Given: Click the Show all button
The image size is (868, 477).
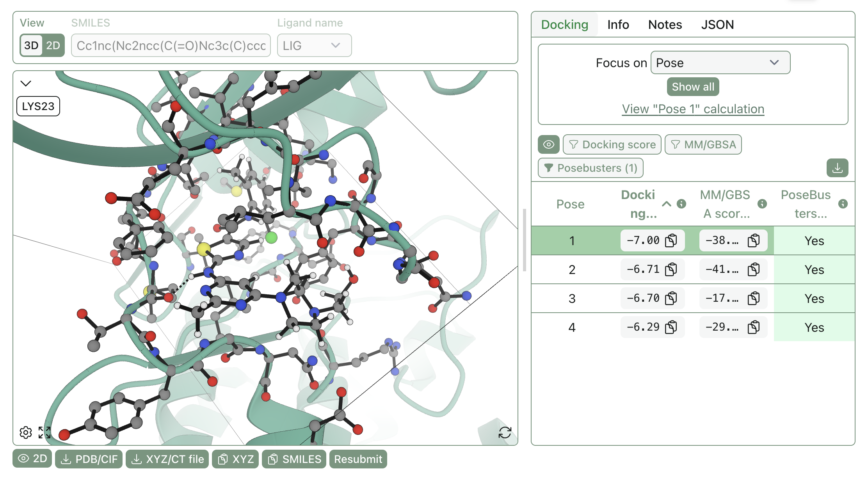Looking at the screenshot, I should click(693, 87).
